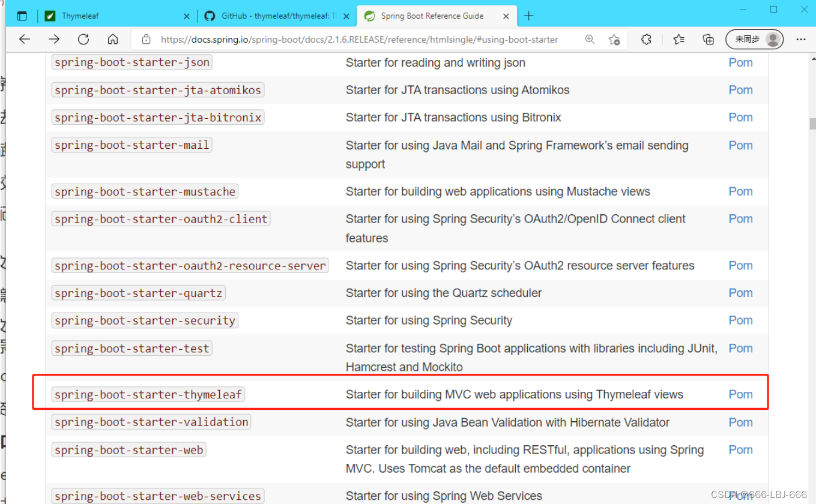Open the collections panel
Screen dimensions: 816x504
click(708, 40)
